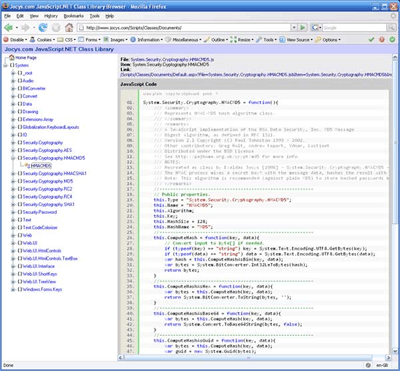The height and width of the screenshot is (371, 400).
Task: Select the Text.CodeColorizer tree entry
Action: click(x=40, y=227)
